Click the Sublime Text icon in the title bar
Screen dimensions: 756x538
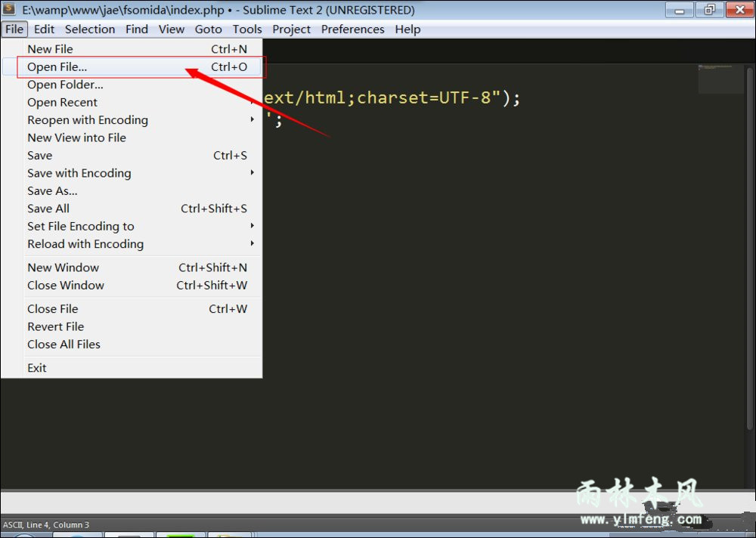coord(8,9)
